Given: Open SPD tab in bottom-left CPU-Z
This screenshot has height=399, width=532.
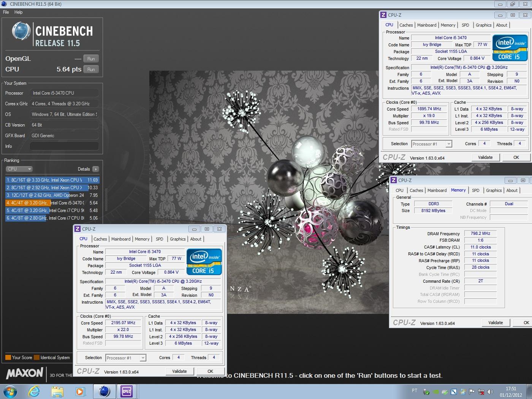Looking at the screenshot, I should (x=160, y=239).
